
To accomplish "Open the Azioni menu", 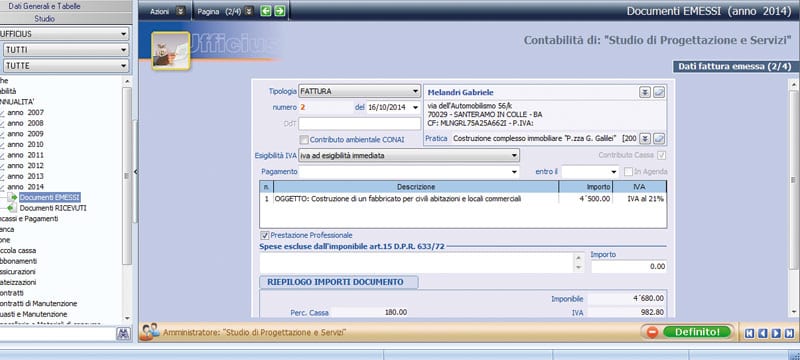I will coord(159,11).
